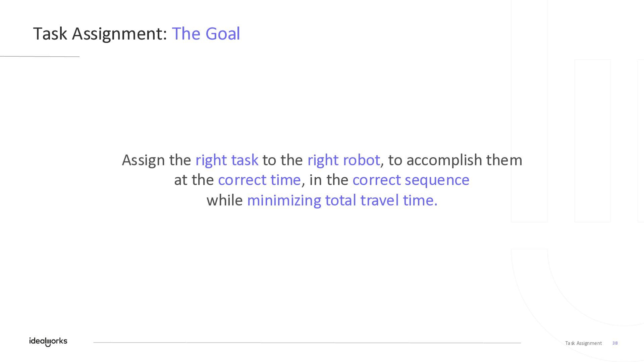Click the slide number 38

[615, 343]
